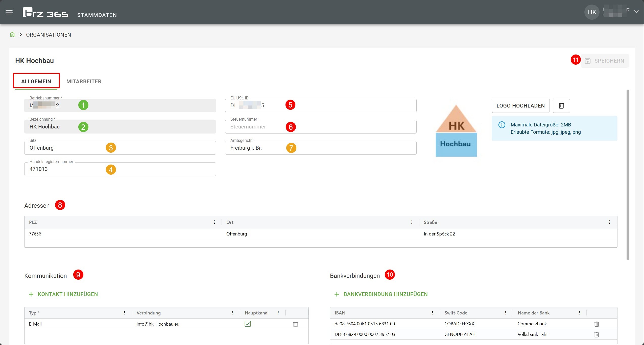Screen dimensions: 644x345
Task: Go to home via house icon
Action: pos(12,35)
